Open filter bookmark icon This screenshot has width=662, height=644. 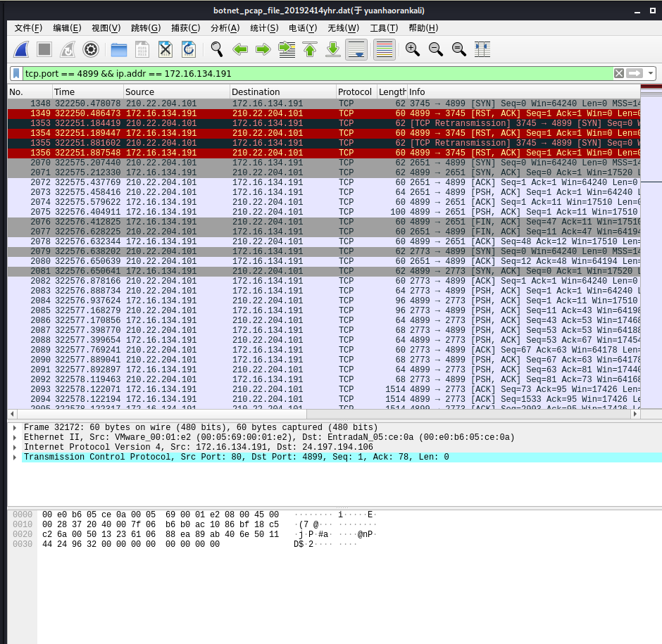pyautogui.click(x=16, y=73)
